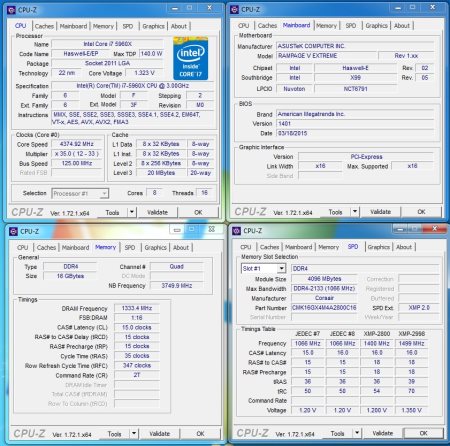Viewport: 450px width, 446px height.
Task: Click the SPD manufacturer value Corsair
Action: click(x=324, y=298)
